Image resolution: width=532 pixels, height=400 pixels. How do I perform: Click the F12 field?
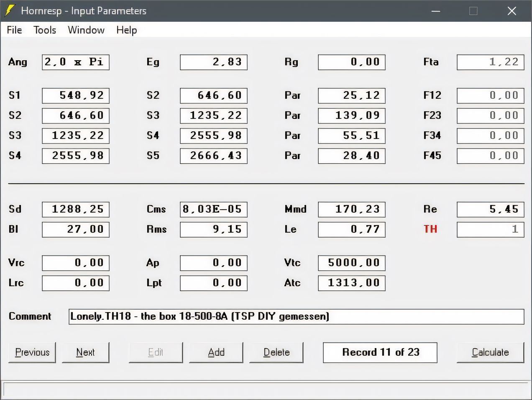[x=491, y=95]
